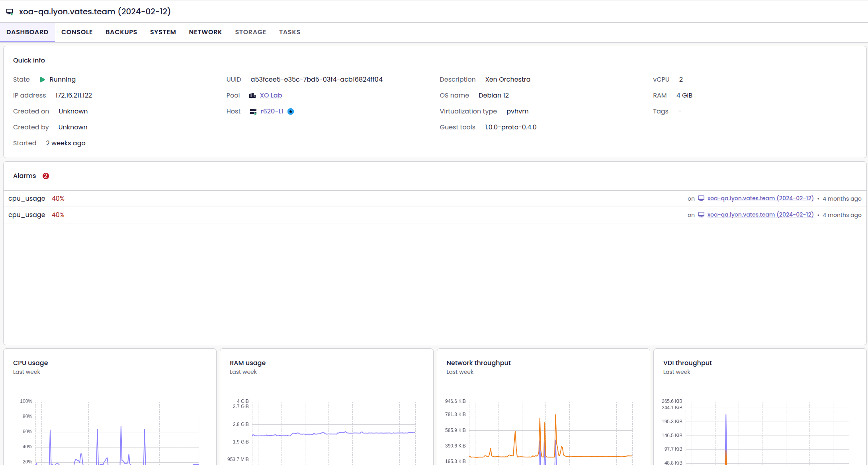Click the first cpu_usage alarm label
The height and width of the screenshot is (465, 868).
click(x=27, y=199)
